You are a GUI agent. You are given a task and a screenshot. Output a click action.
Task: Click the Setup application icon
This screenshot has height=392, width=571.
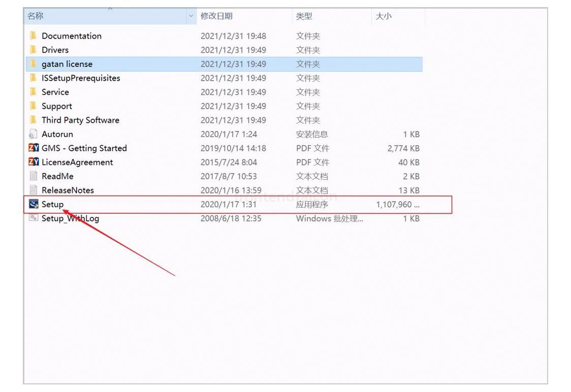34,204
